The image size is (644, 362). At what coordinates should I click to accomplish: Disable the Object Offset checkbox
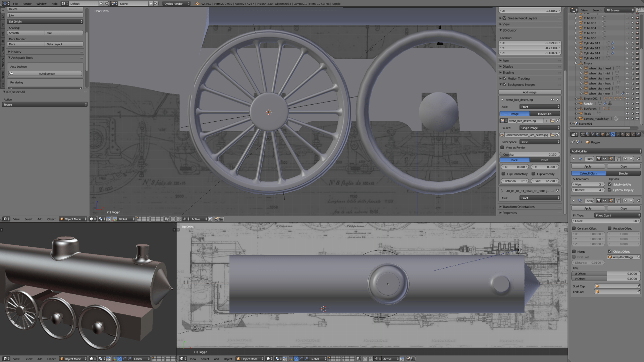[609, 251]
